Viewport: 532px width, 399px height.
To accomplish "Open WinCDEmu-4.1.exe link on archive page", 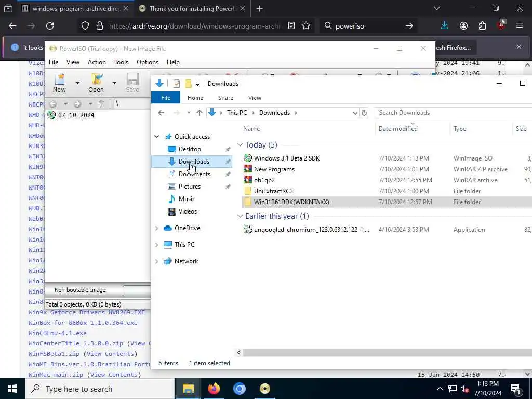I will point(57,333).
